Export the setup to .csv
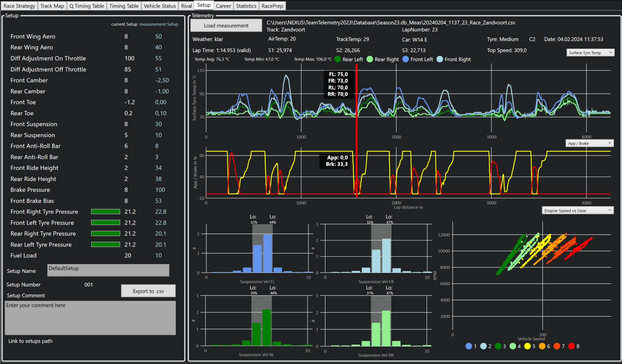 (x=148, y=291)
